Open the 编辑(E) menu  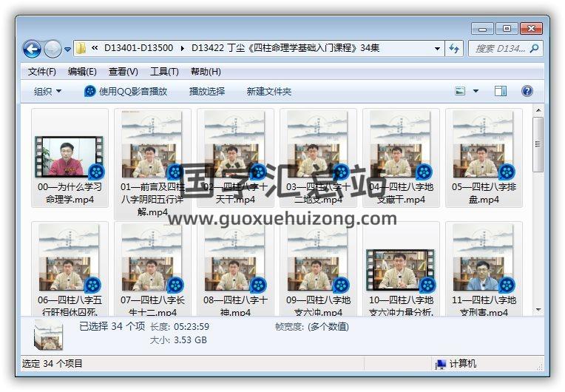click(x=82, y=72)
